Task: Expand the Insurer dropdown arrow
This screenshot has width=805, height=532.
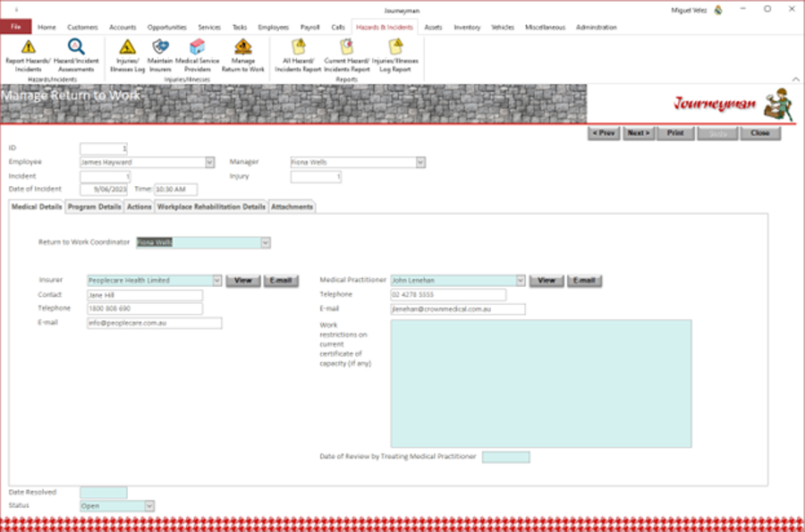Action: click(x=217, y=281)
